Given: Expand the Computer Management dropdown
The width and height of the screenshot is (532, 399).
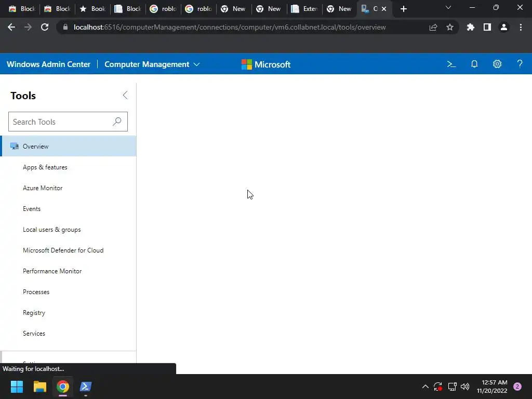Looking at the screenshot, I should (152, 64).
